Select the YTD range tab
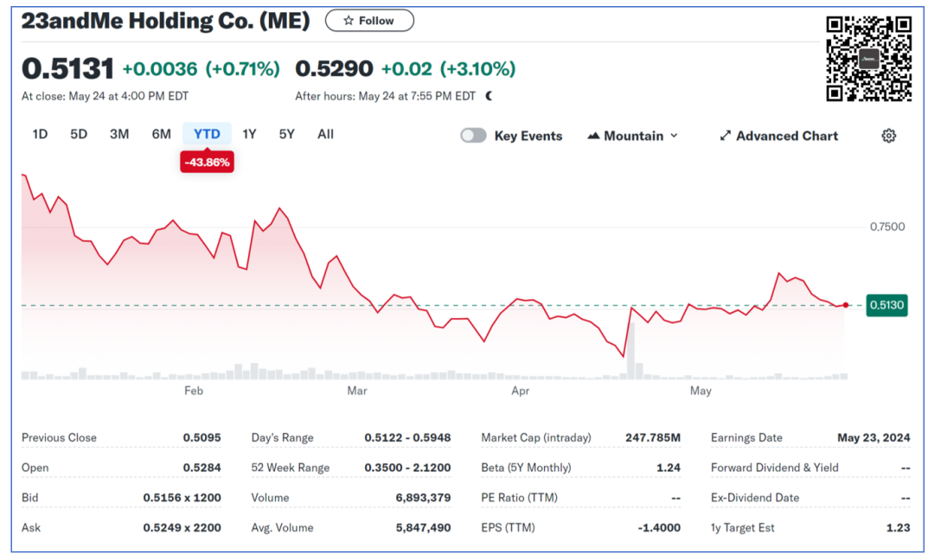Screen dimensions: 934x560 click(207, 134)
